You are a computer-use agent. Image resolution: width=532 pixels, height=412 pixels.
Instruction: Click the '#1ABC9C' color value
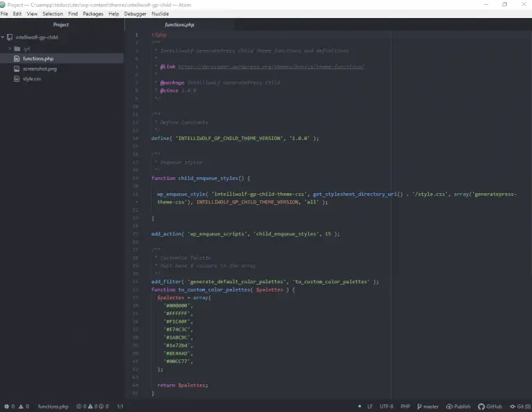[177, 337]
